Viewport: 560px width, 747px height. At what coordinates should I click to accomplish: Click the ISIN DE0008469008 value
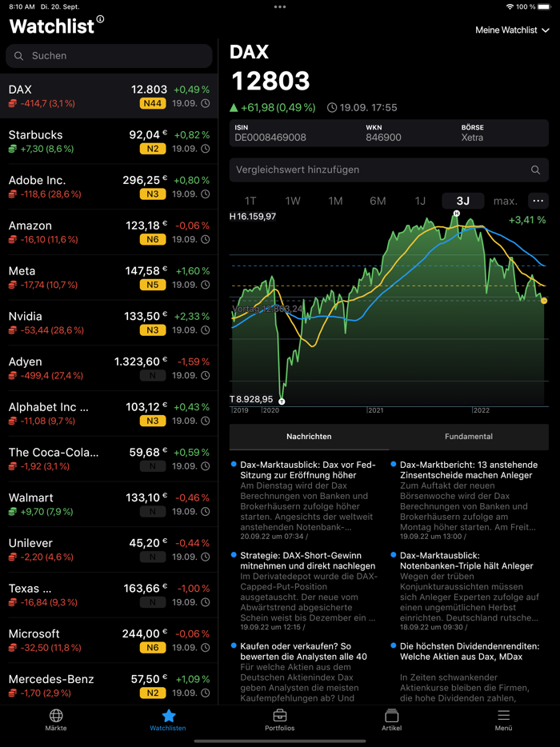coord(270,138)
